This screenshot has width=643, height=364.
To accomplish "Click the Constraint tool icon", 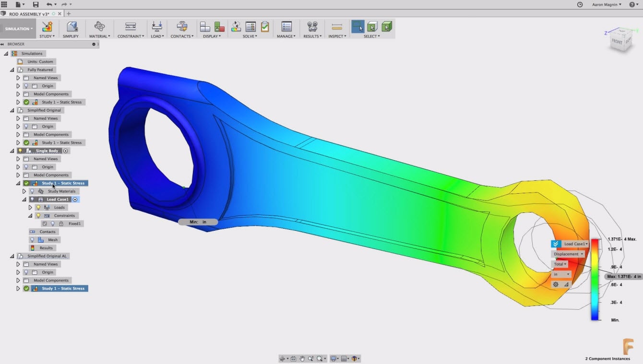I will [x=130, y=26].
